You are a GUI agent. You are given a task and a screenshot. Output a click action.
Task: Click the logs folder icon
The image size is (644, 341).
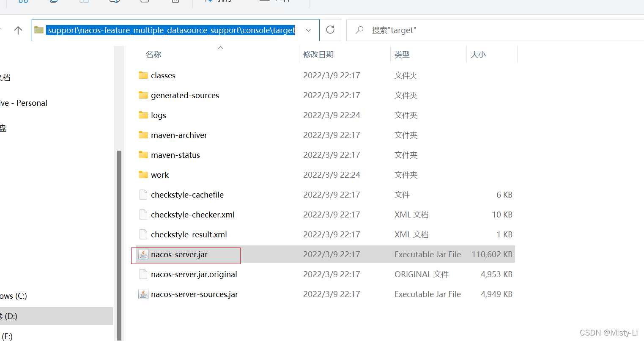[143, 115]
